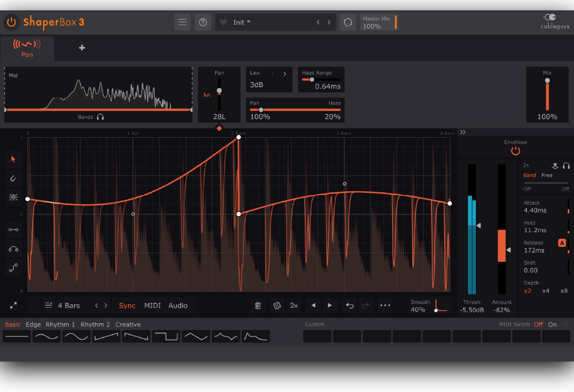The image size is (574, 392).
Task: Toggle Bands headphones solo icon
Action: tap(100, 117)
